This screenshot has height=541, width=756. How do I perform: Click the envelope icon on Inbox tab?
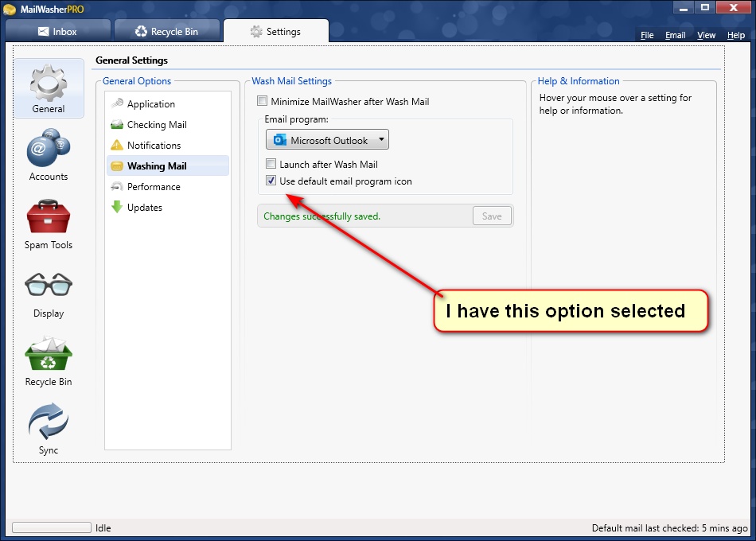(44, 31)
